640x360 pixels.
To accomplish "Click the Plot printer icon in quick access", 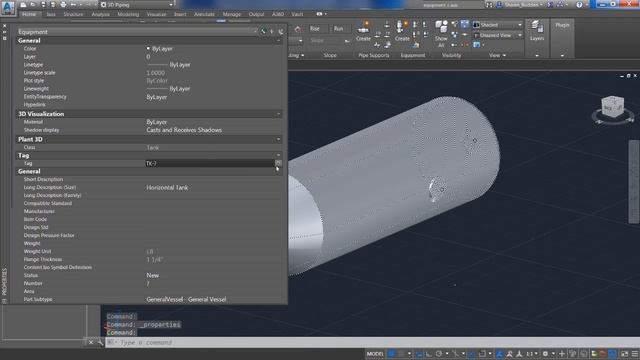I will tap(63, 4).
